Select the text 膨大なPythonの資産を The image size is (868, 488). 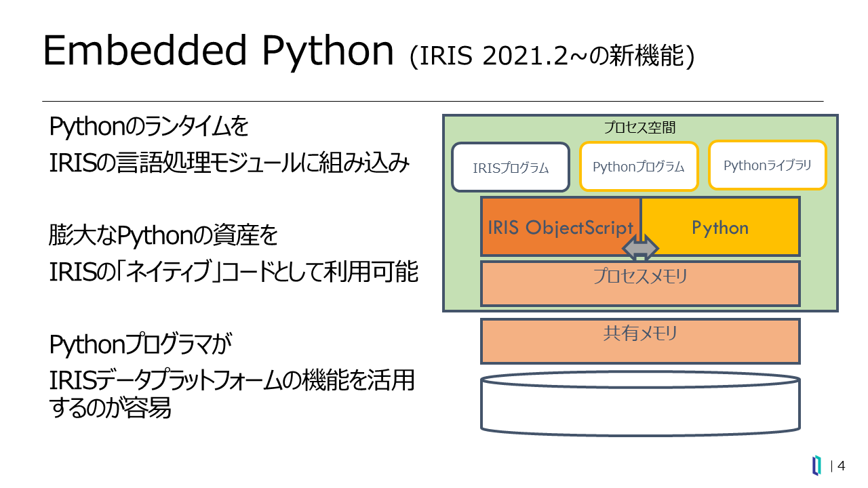[x=163, y=236]
